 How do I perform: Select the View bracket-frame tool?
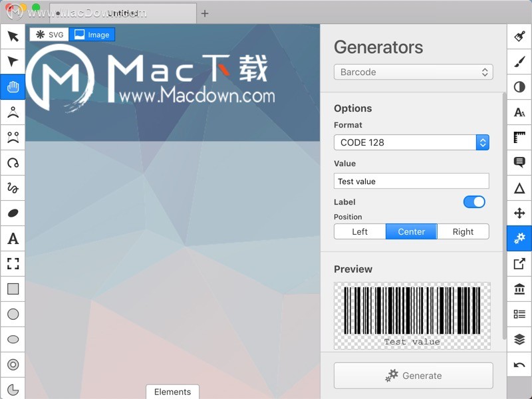[13, 263]
